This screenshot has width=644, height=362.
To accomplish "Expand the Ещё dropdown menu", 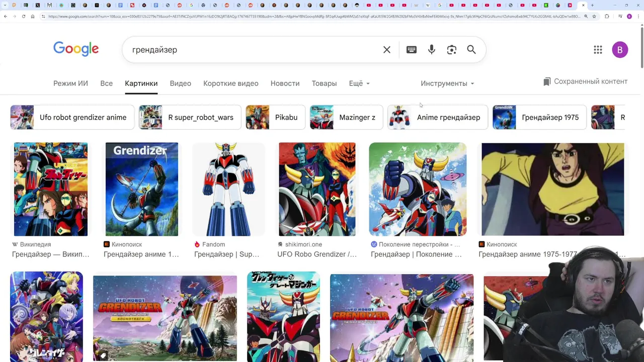I will (x=359, y=83).
